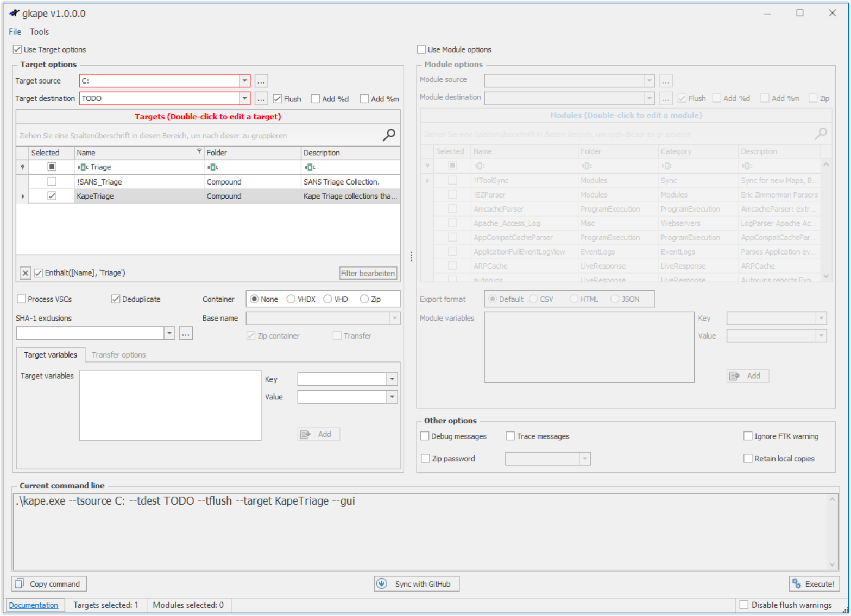This screenshot has height=616, width=851.
Task: Click 'Targets selected: 1' in status bar
Action: pos(106,605)
